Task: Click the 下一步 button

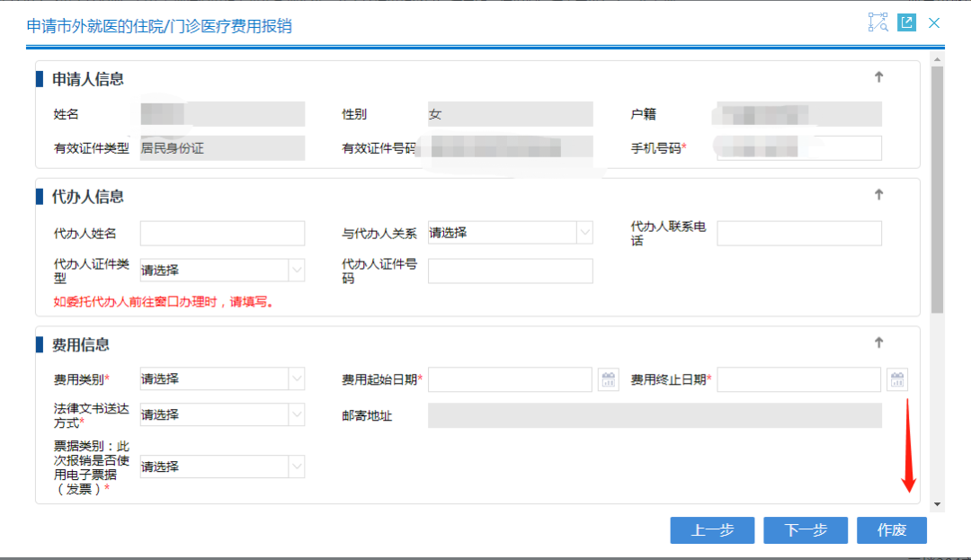Action: 806,529
